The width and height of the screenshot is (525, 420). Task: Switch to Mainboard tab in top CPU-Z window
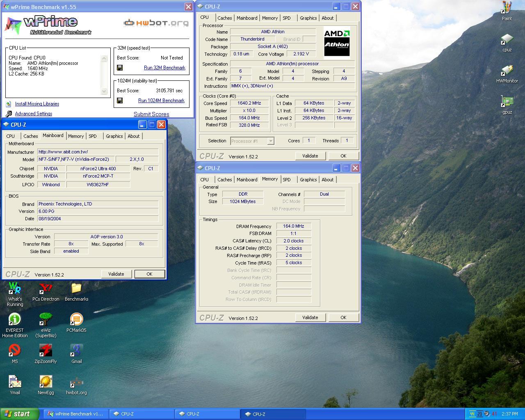(x=247, y=18)
